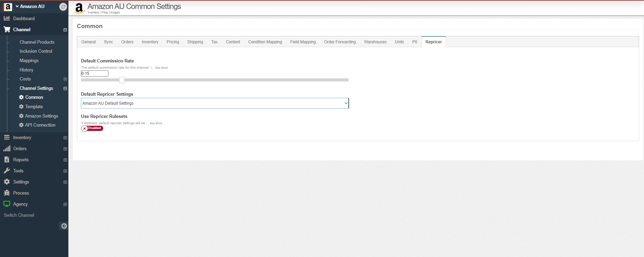Viewport: 644px width, 257px height.
Task: Click the gear icon next to Amazon Settings
Action: (x=21, y=116)
